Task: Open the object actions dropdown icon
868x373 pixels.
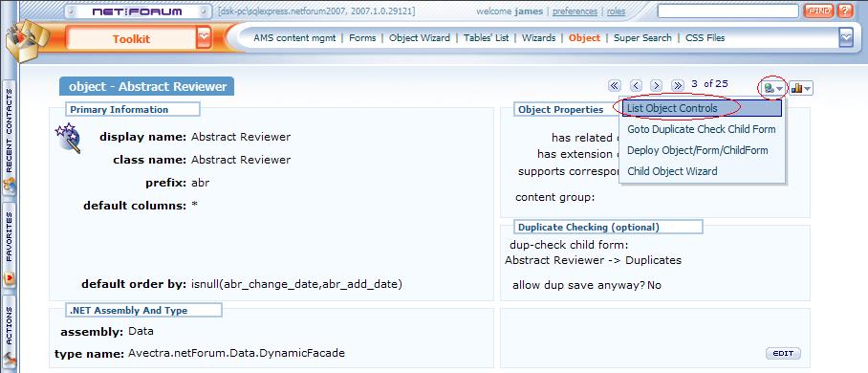Action: (x=773, y=88)
